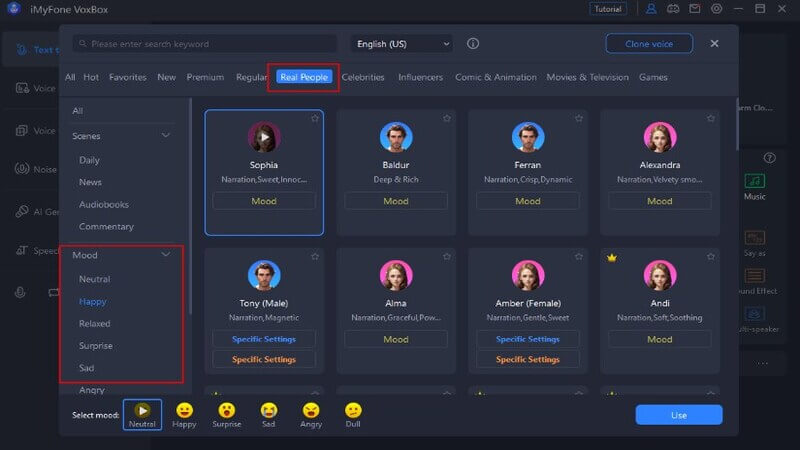
Task: Open Mood options for Andi
Action: pyautogui.click(x=660, y=339)
